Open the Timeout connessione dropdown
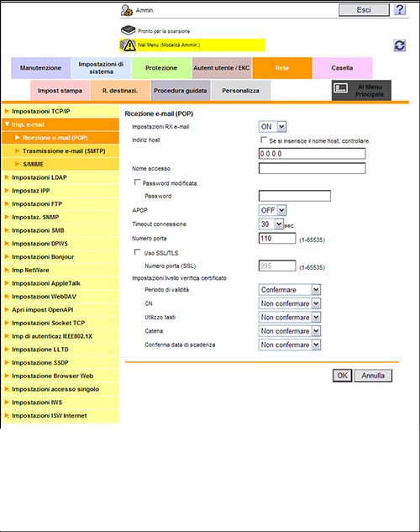420x532 pixels. (271, 224)
